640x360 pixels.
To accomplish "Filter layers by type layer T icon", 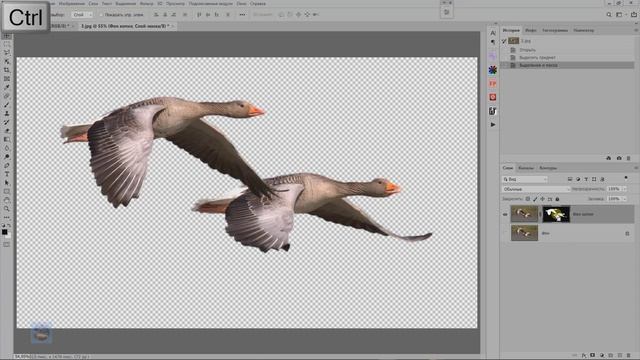I will [x=586, y=179].
